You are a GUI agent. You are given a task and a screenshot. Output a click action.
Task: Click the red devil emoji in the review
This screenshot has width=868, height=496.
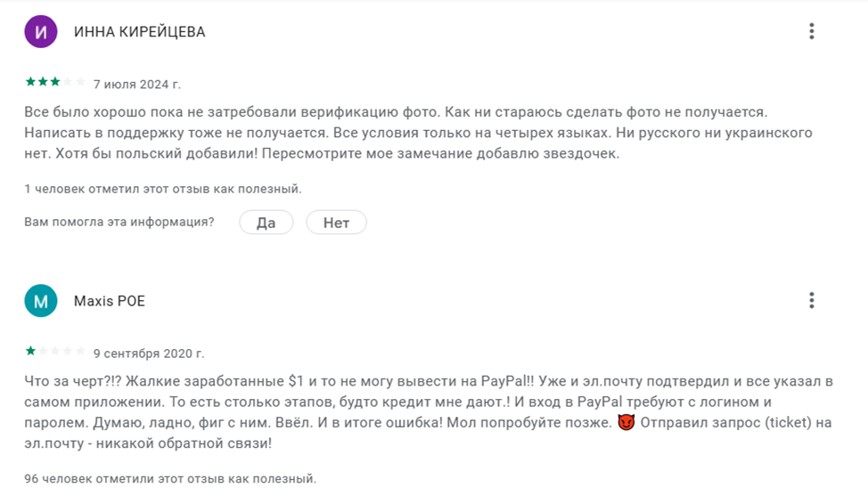[625, 421]
